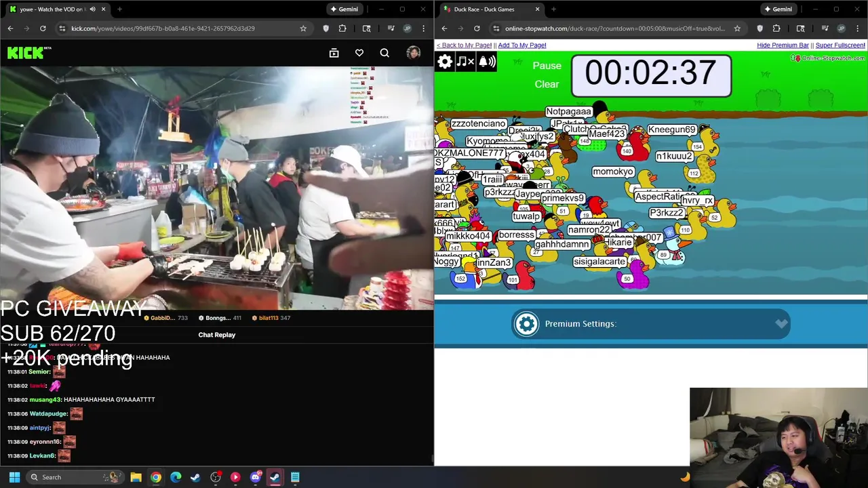The image size is (868, 488).
Task: Open Microsoft Edge from taskbar
Action: tap(176, 477)
